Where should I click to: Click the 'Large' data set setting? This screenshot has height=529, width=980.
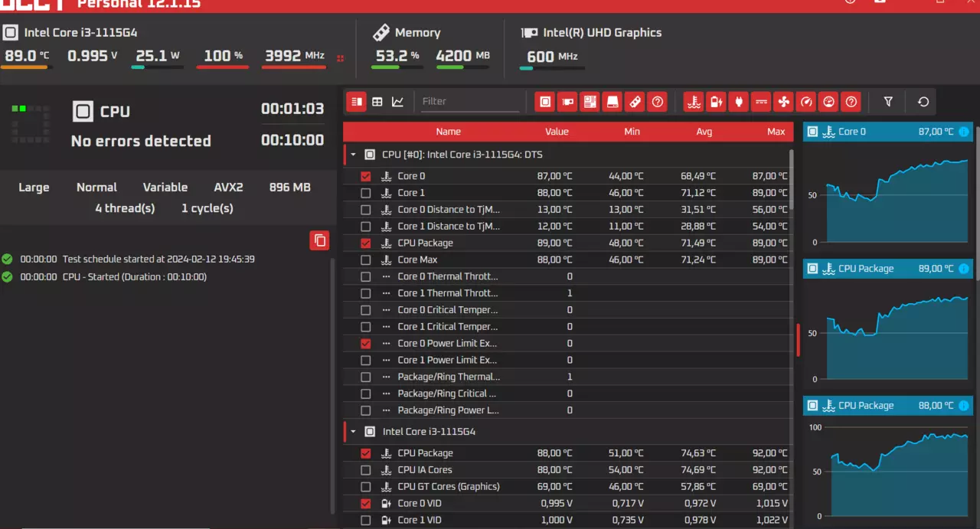pyautogui.click(x=34, y=188)
